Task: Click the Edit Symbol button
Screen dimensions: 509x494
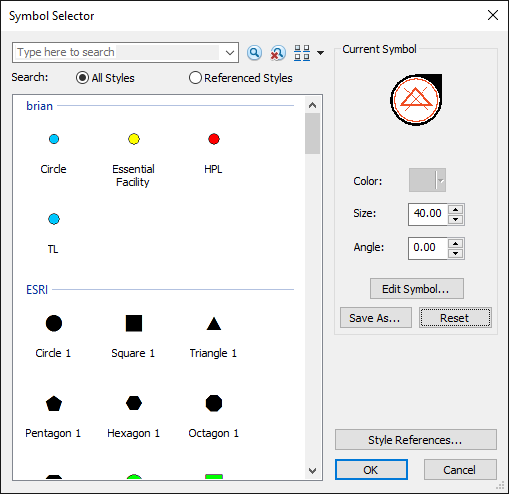Action: coord(417,289)
